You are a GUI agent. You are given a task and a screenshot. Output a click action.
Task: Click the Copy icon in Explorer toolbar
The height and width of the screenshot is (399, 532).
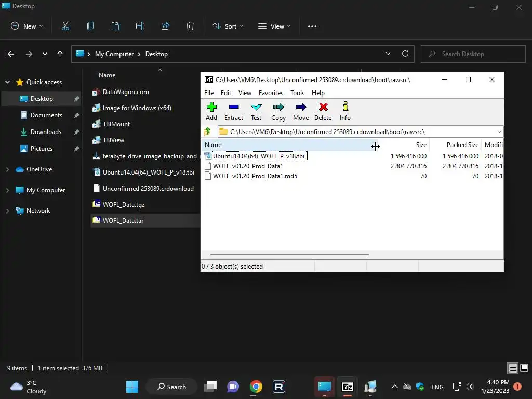tap(90, 26)
